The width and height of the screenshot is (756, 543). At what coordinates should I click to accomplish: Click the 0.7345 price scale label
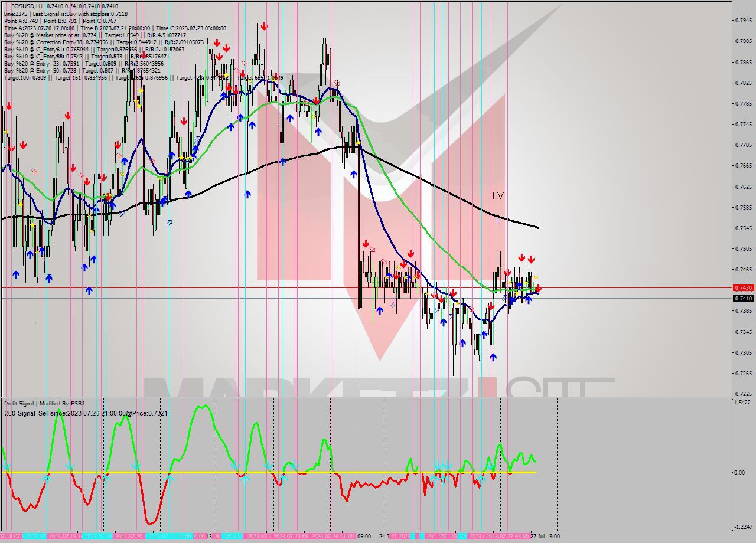(744, 332)
